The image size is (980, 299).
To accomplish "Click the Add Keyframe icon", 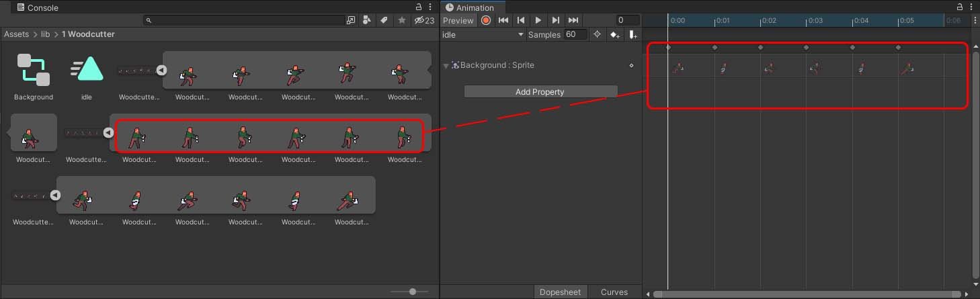I will tap(614, 34).
